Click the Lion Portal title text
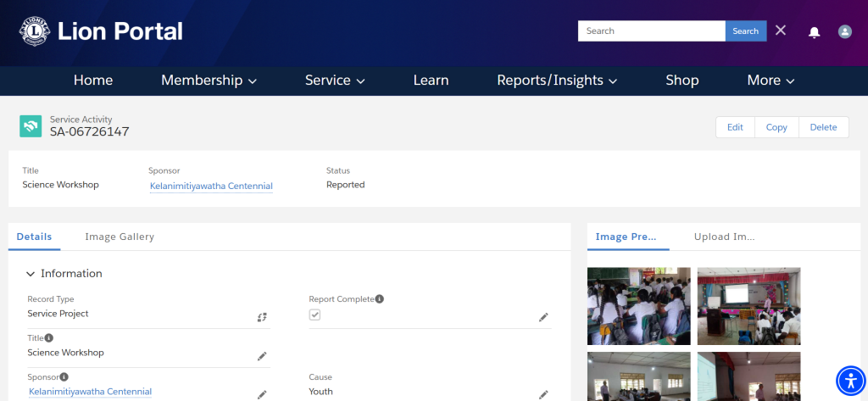The image size is (868, 401). tap(120, 31)
